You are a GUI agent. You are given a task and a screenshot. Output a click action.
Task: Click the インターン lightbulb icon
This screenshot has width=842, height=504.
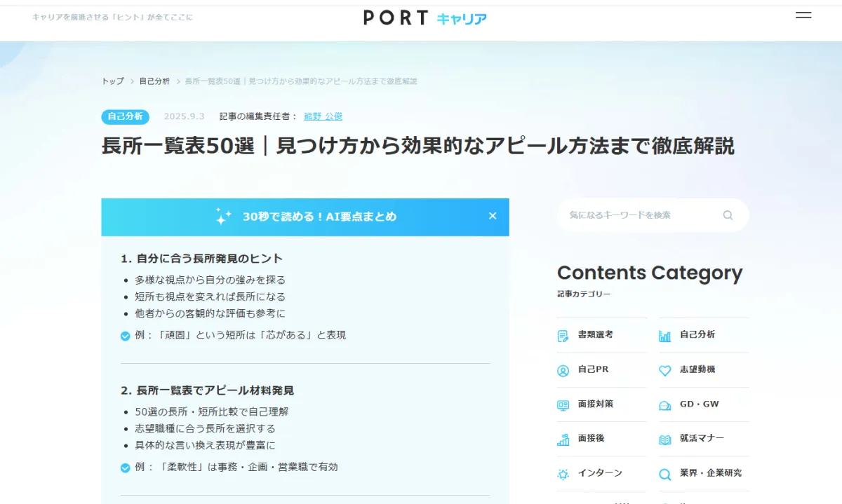[x=563, y=475]
